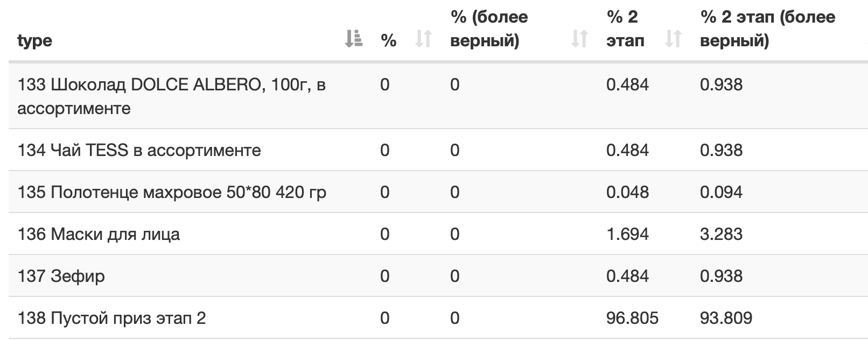Click the 96.805 value cell

click(x=632, y=318)
